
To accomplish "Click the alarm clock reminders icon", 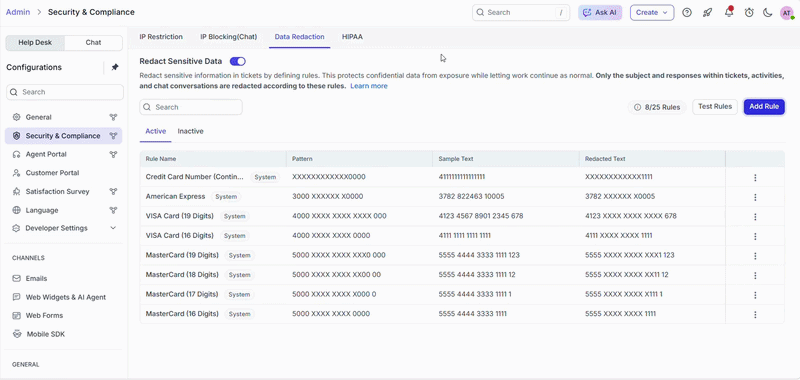I will tap(749, 13).
